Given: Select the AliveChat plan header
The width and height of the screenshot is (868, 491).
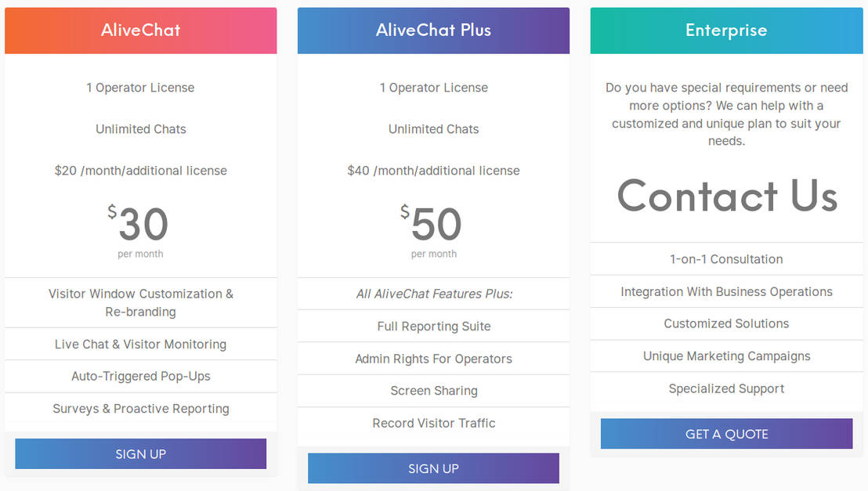Looking at the screenshot, I should tap(140, 31).
